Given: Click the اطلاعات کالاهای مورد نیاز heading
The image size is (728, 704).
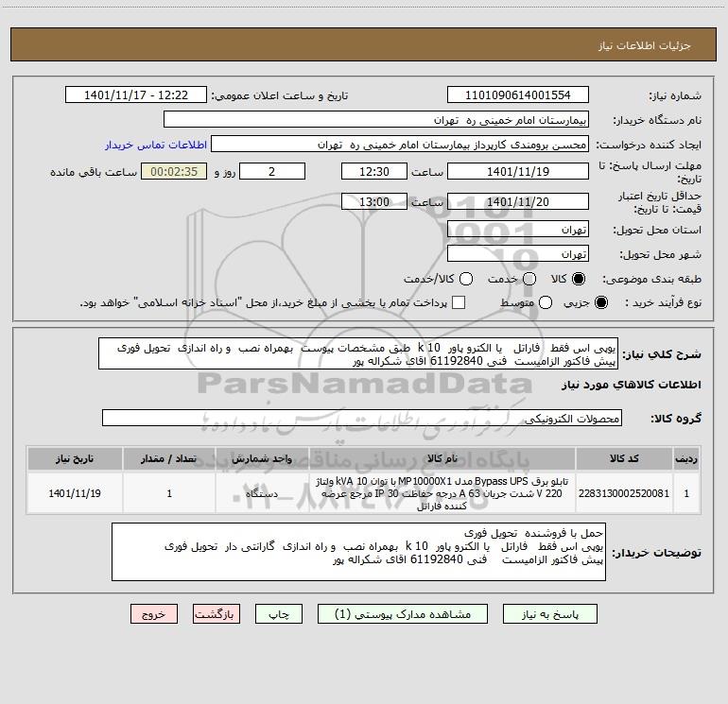Looking at the screenshot, I should (x=631, y=385).
